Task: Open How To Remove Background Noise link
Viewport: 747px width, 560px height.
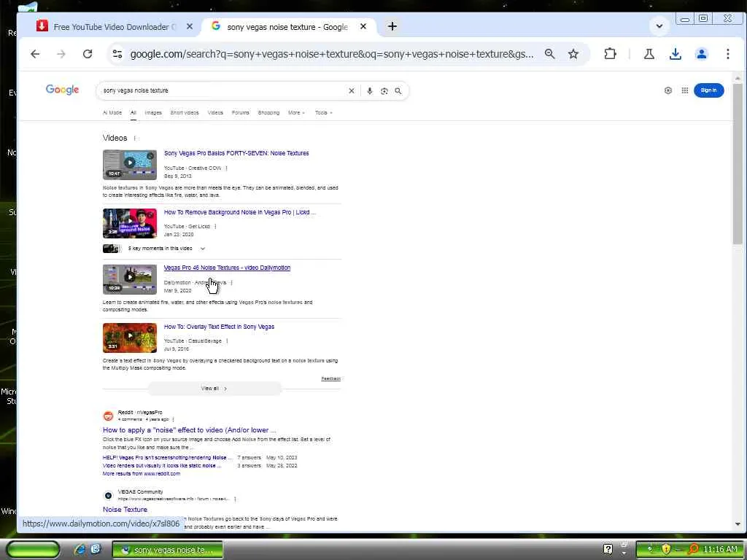Action: pyautogui.click(x=239, y=212)
